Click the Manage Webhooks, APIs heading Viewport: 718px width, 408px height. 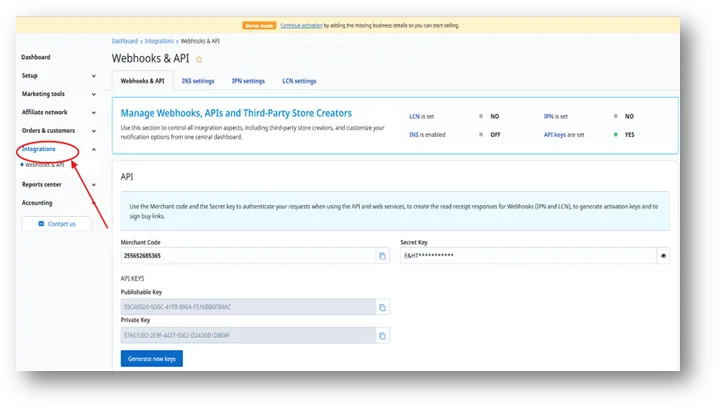[x=236, y=113]
